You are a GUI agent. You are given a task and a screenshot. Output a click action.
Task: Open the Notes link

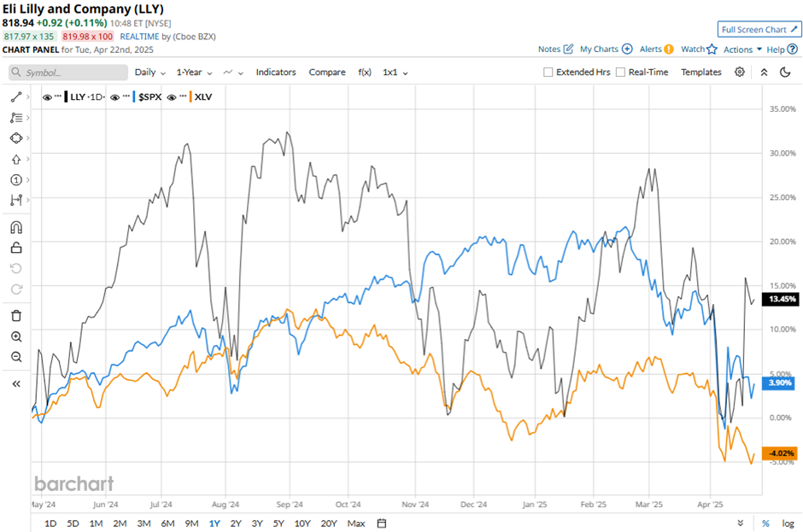click(549, 50)
